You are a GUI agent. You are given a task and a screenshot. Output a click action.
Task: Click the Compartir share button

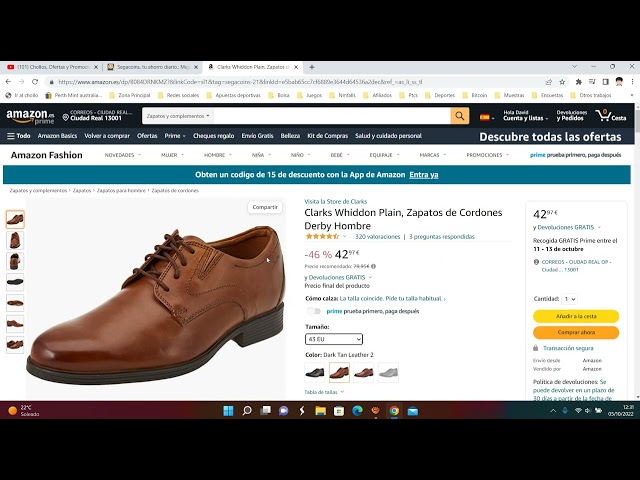pos(265,207)
